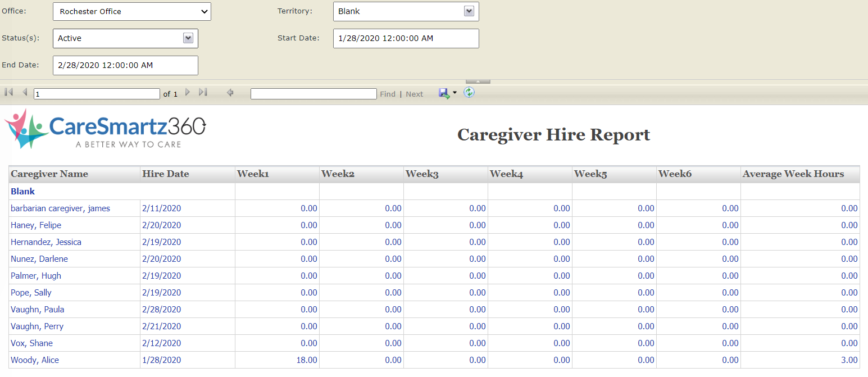Viewport: 868px width, 377px height.
Task: Open the Office dropdown
Action: click(132, 11)
